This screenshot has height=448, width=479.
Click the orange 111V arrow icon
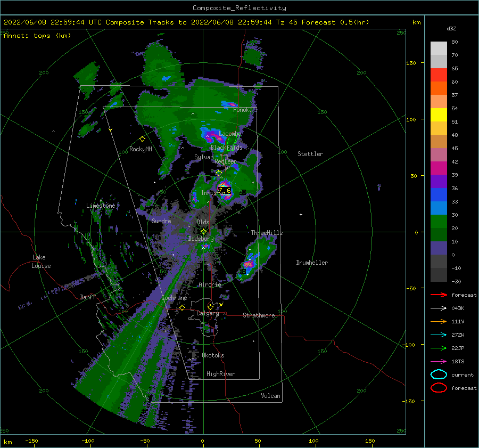pyautogui.click(x=439, y=321)
